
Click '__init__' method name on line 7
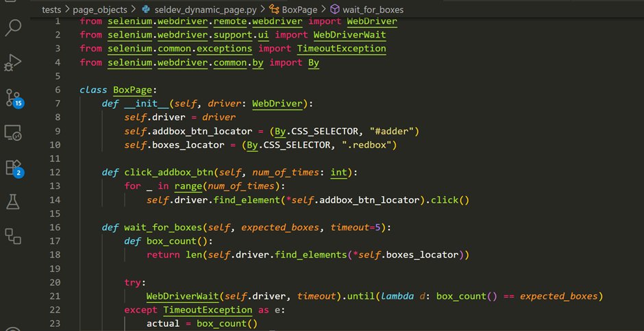[x=147, y=103]
